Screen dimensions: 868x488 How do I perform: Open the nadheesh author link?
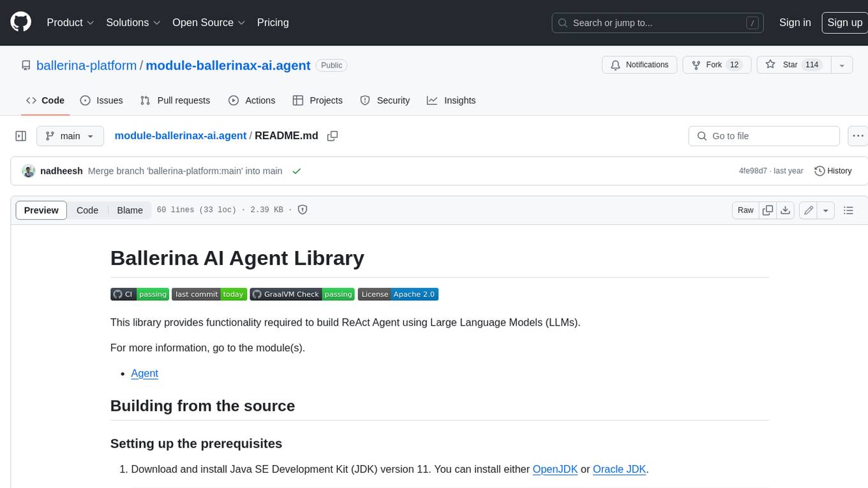tap(61, 171)
